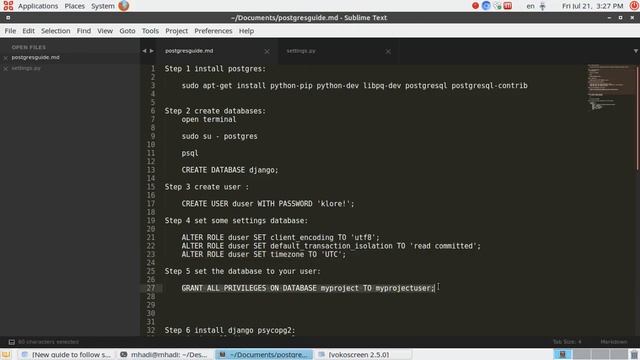
Task: Open the System panel menu
Action: [x=103, y=6]
